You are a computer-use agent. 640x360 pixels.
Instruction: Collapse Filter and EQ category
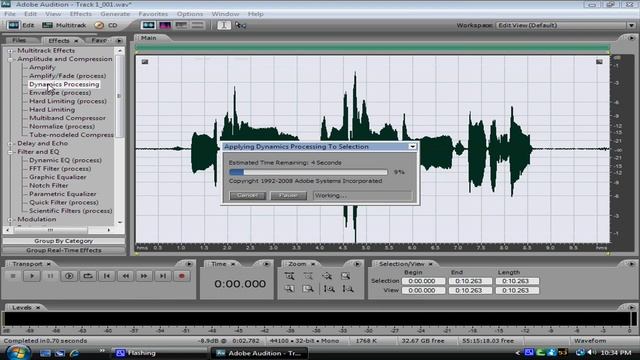[x=10, y=152]
